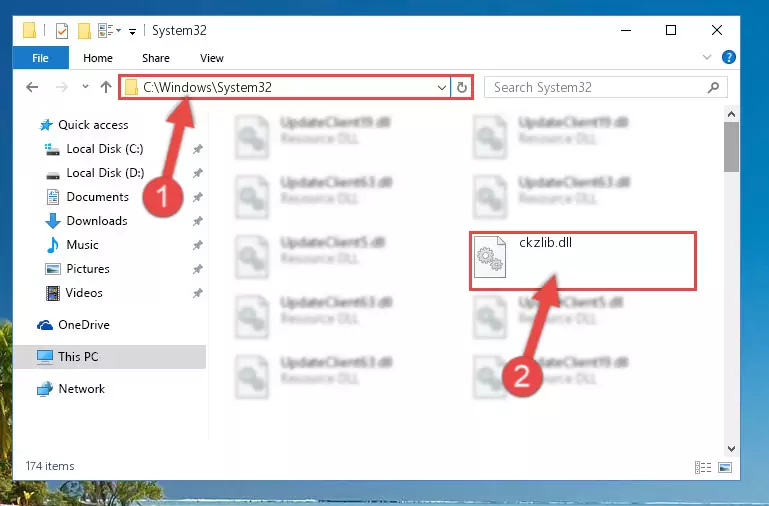This screenshot has width=769, height=506.
Task: Click the 174 items status text
Action: pyautogui.click(x=50, y=466)
